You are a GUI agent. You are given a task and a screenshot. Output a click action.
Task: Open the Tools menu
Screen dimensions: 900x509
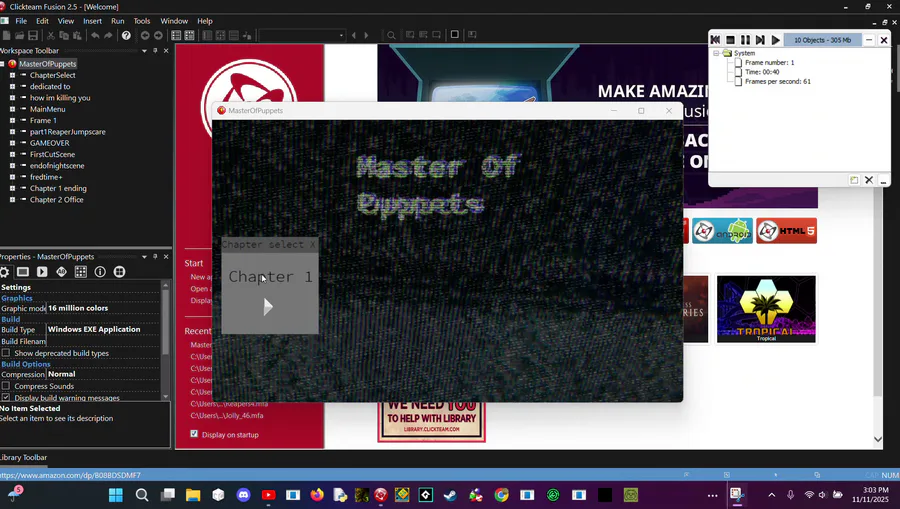142,21
